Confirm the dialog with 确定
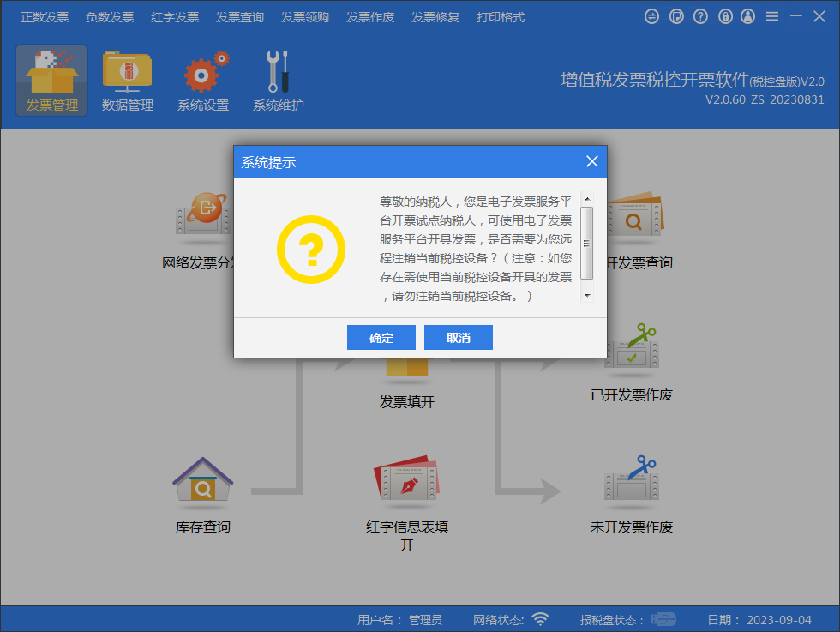This screenshot has height=632, width=840. pyautogui.click(x=381, y=337)
